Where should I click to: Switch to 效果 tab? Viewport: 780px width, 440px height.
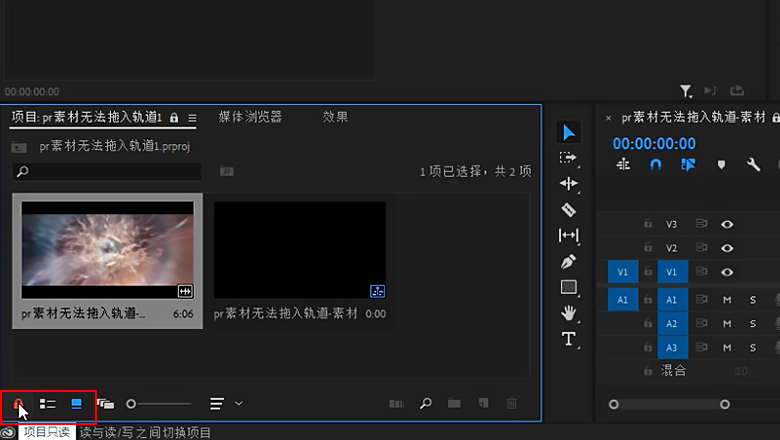coord(335,117)
